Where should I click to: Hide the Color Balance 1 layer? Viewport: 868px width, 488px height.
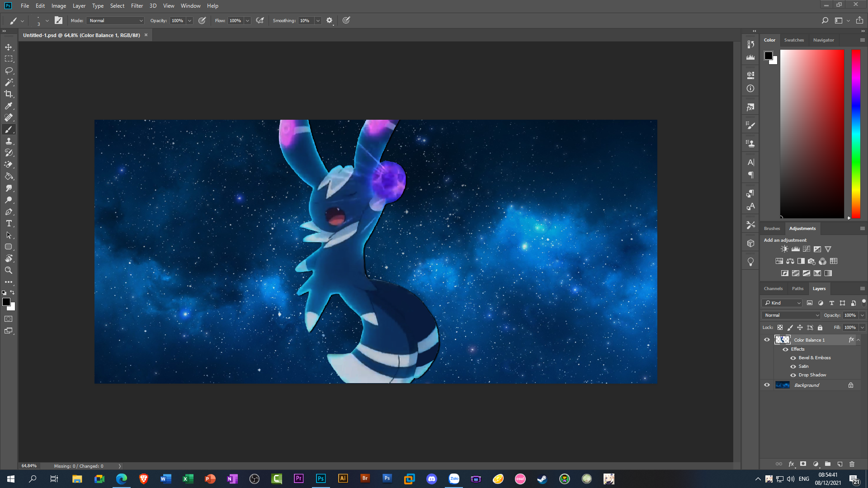click(767, 340)
